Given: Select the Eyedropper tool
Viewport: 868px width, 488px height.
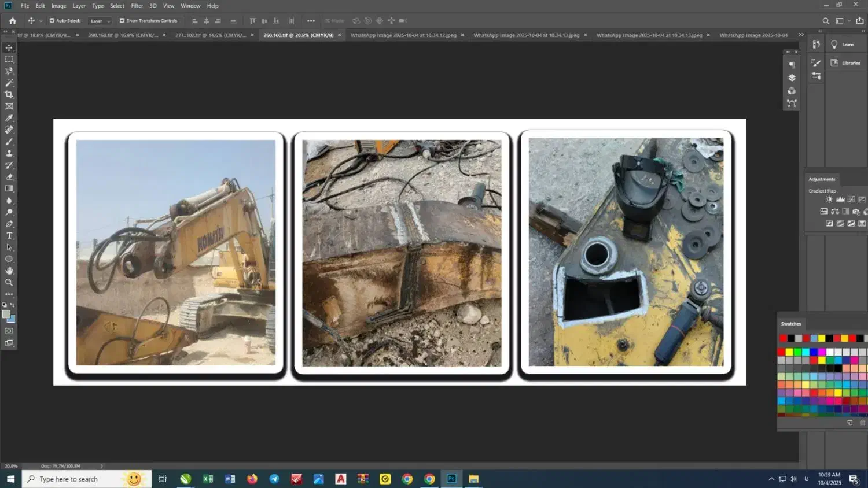Looking at the screenshot, I should [x=9, y=118].
